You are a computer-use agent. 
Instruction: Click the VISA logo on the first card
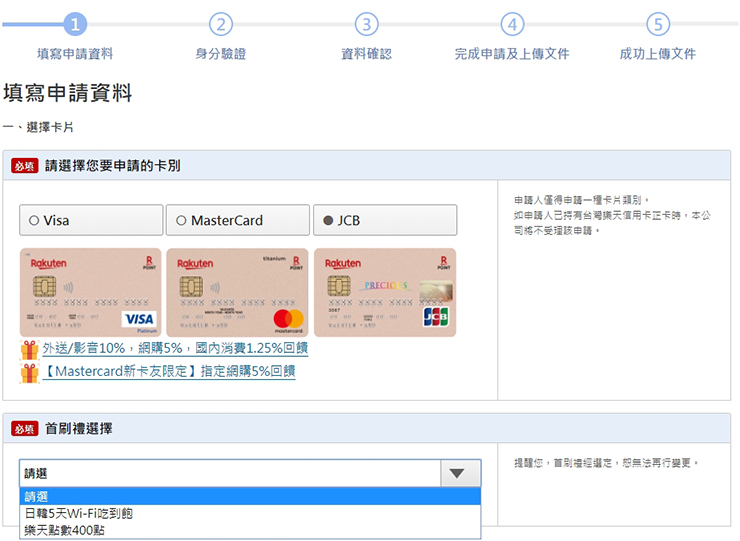[x=139, y=319]
